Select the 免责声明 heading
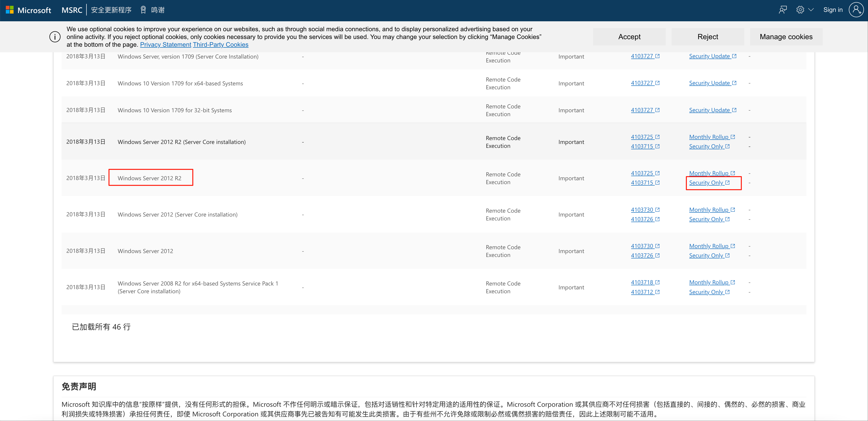Viewport: 868px width, 421px height. 79,386
